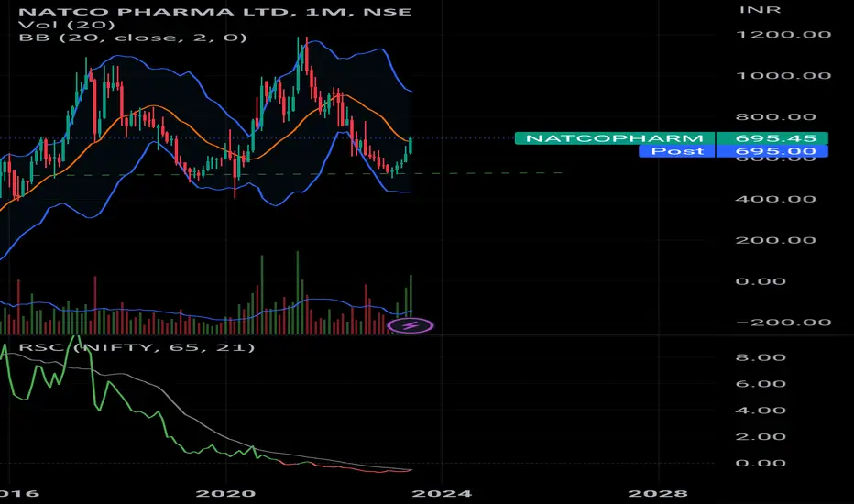Click the 200.00 price axis value
Screen dimensions: 854x504
(775, 240)
